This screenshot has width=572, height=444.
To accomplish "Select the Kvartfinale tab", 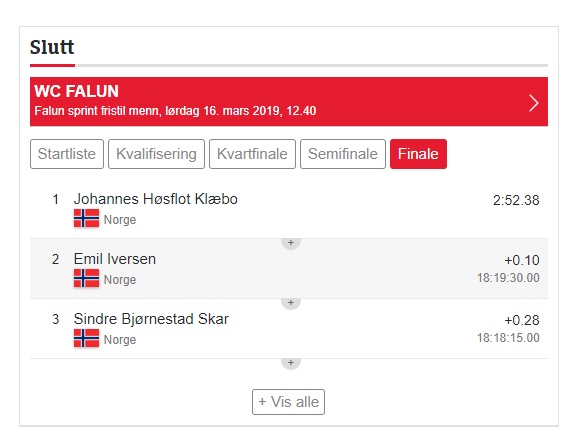I will (252, 154).
